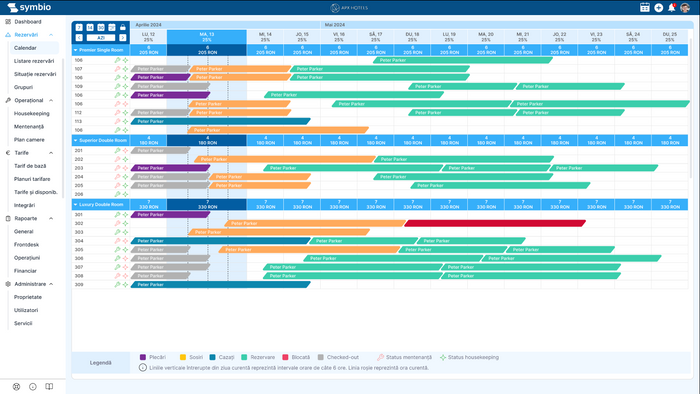Go to the next calendar period arrow
Viewport: 700px width, 394px height.
(123, 38)
